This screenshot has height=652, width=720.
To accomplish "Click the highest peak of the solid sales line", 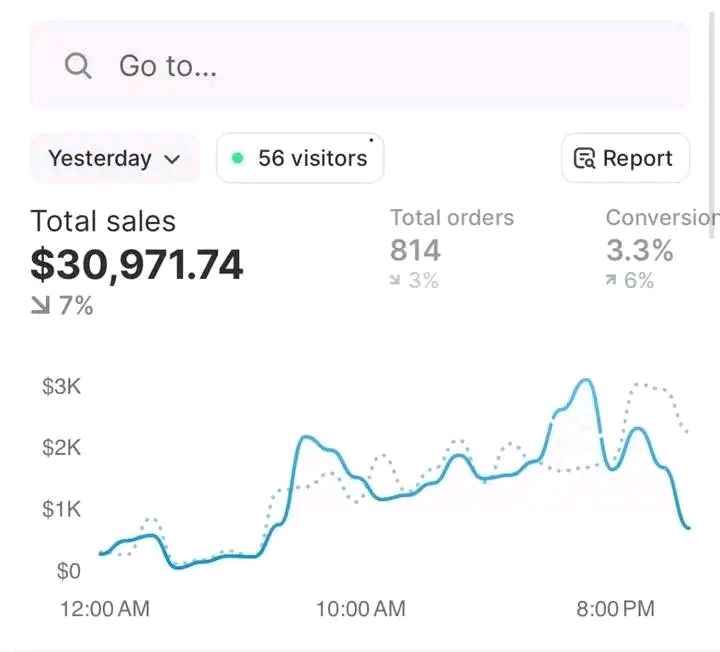I will [x=585, y=380].
